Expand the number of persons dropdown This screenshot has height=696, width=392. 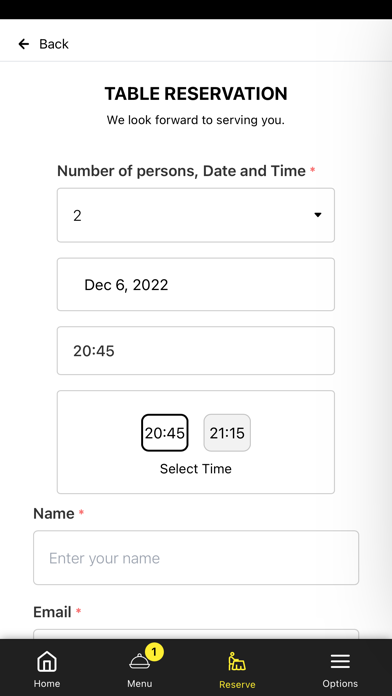pyautogui.click(x=196, y=215)
